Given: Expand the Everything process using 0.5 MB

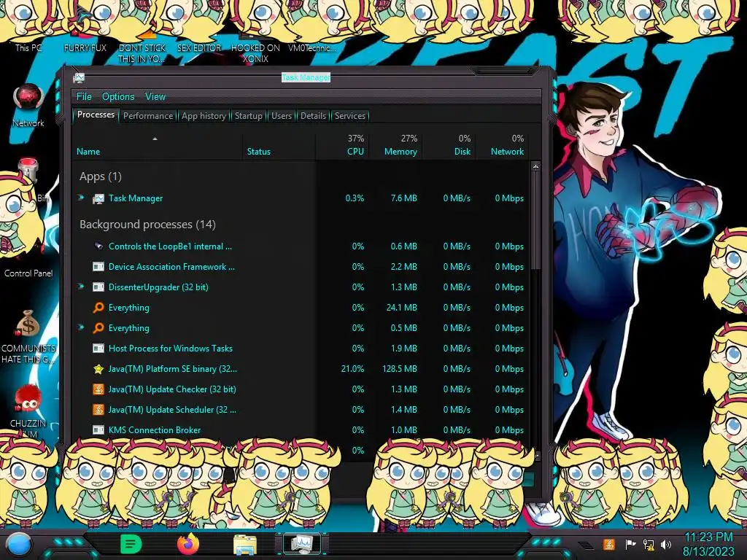Looking at the screenshot, I should point(81,327).
